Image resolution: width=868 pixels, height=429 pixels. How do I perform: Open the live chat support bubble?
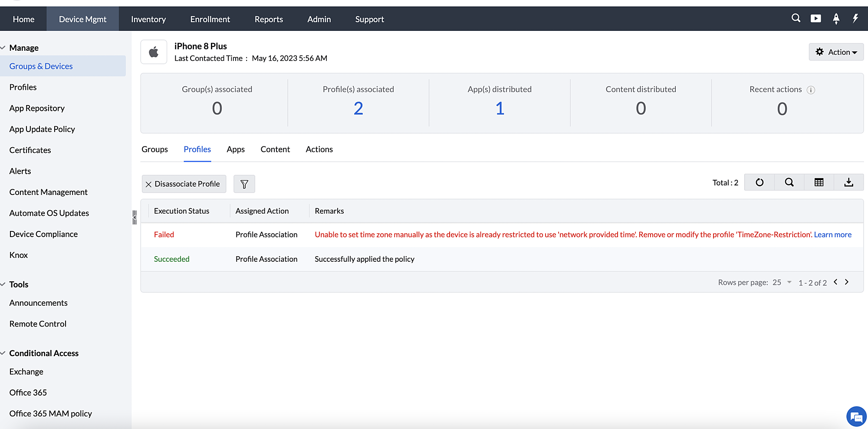[x=856, y=417]
